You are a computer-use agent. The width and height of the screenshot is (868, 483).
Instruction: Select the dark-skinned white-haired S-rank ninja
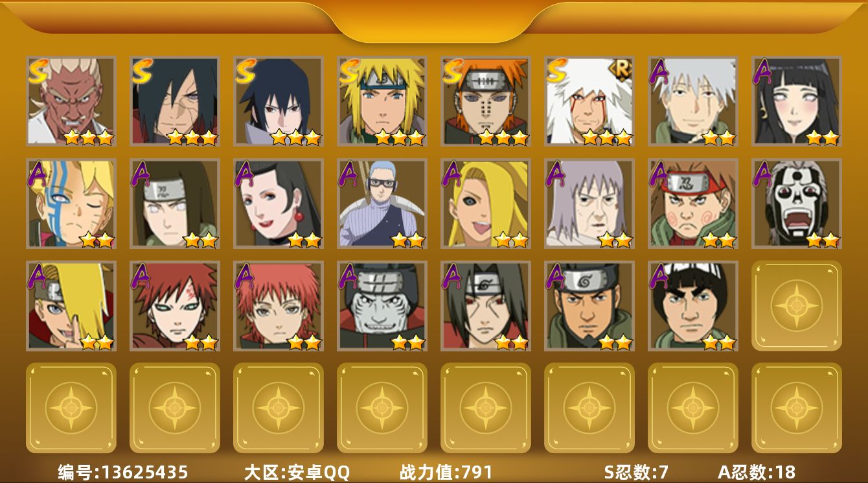[71, 100]
